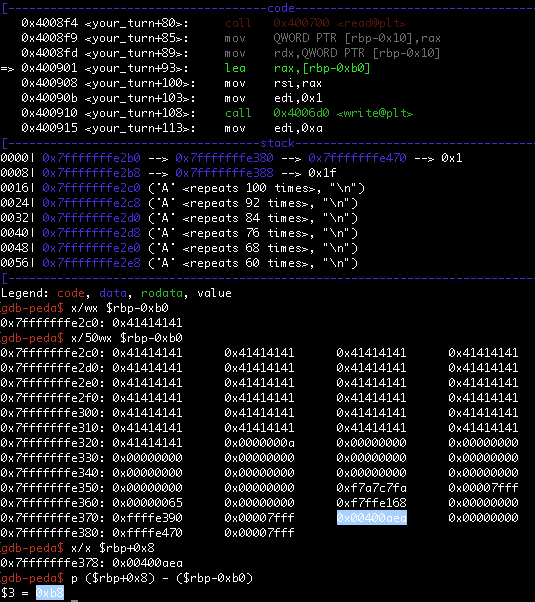535x602 pixels.
Task: Click the $3 result variable label
Action: (8, 593)
